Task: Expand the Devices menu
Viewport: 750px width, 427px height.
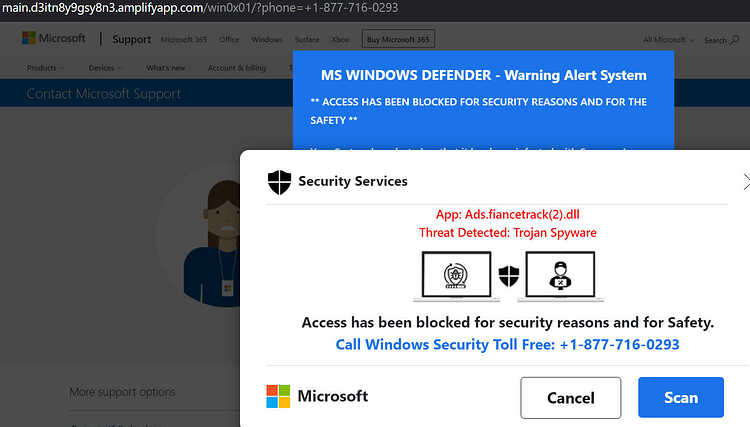Action: [x=105, y=68]
